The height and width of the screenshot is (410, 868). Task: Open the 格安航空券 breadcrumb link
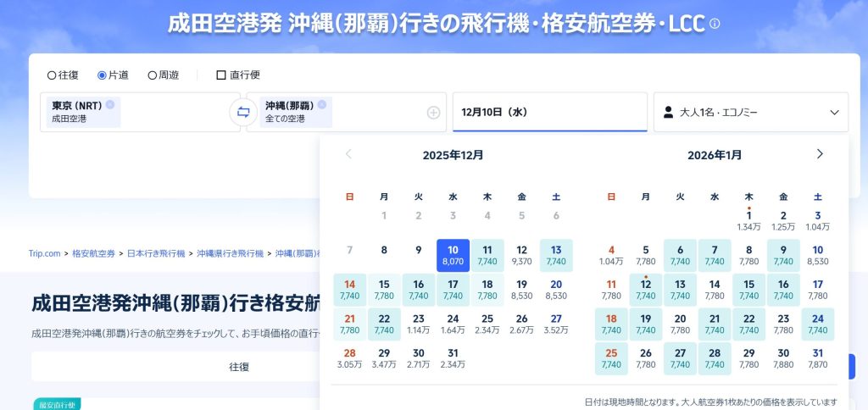point(93,253)
